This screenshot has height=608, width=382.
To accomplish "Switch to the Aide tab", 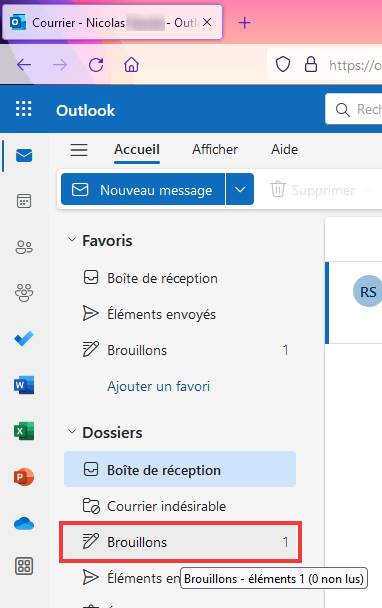I will [x=285, y=150].
